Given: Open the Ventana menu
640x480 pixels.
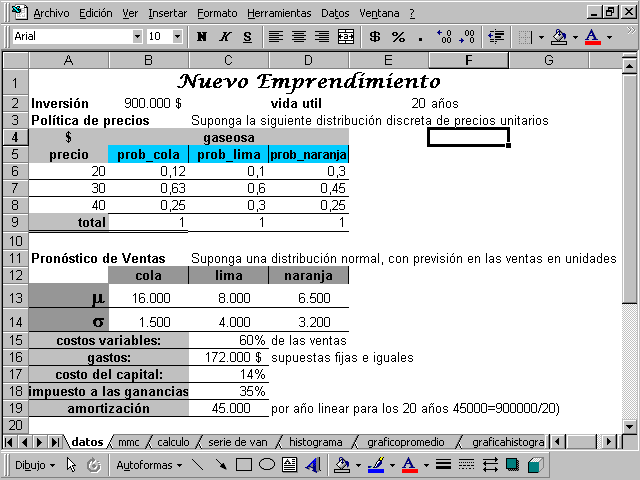Looking at the screenshot, I should (x=379, y=13).
